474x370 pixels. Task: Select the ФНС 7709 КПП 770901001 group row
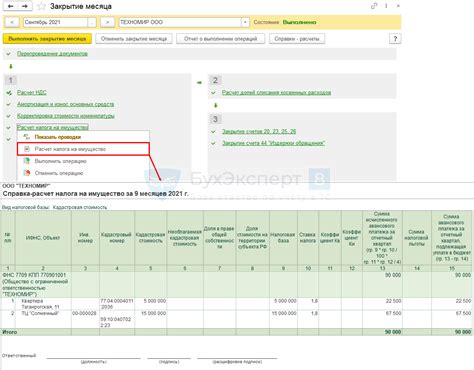pyautogui.click(x=237, y=285)
